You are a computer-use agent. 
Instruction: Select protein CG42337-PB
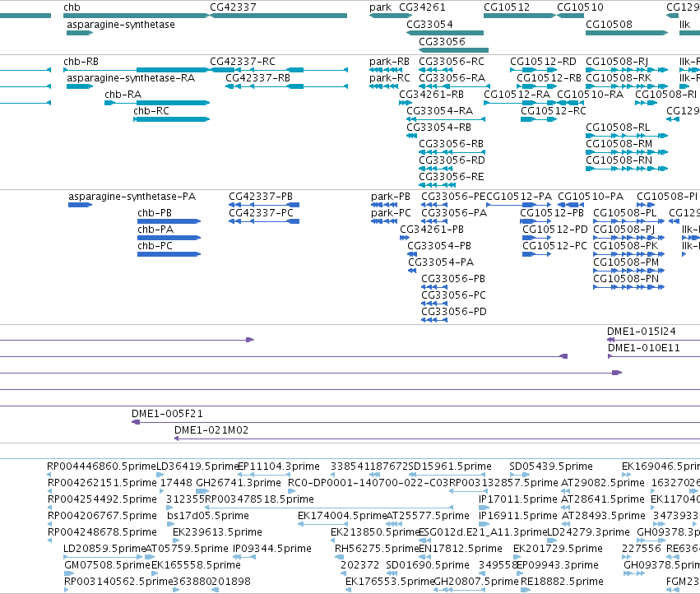click(x=264, y=205)
